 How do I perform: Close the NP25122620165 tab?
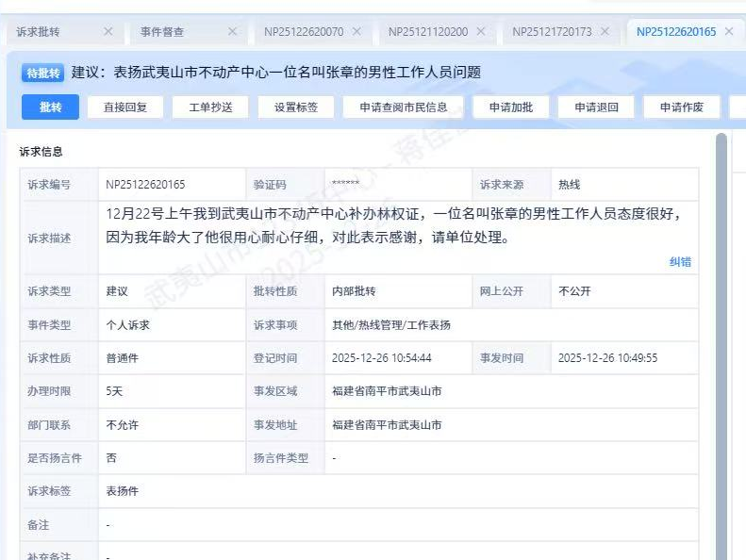729,31
